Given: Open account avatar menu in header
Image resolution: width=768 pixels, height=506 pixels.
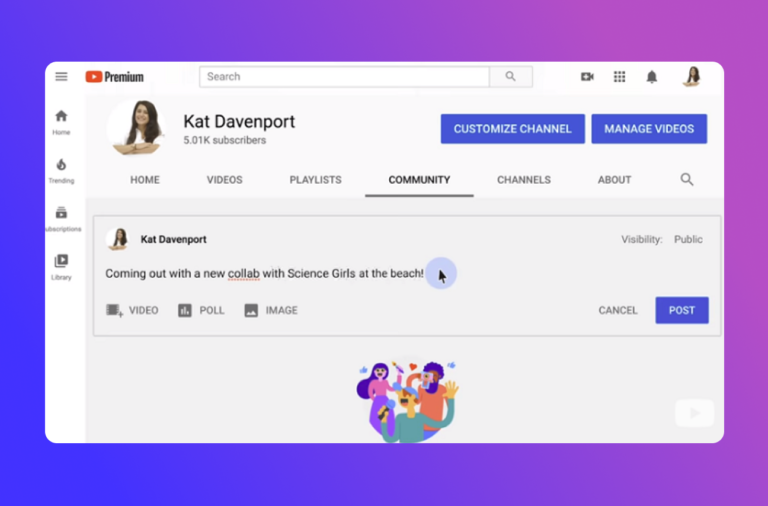Looking at the screenshot, I should [x=692, y=76].
